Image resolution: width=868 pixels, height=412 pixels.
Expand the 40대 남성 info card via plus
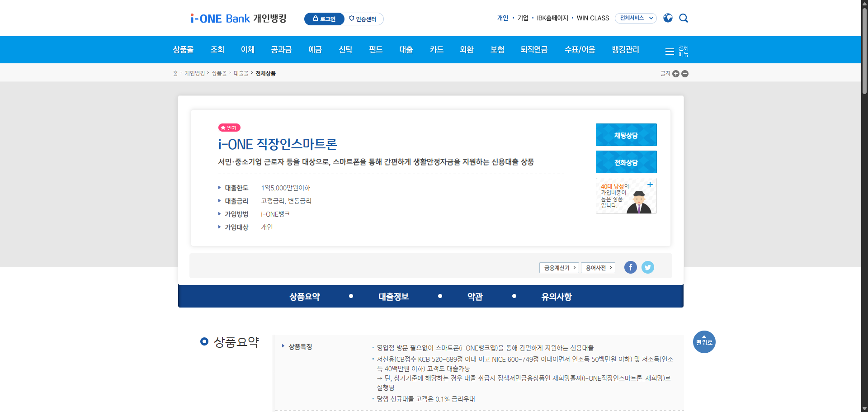pos(651,185)
